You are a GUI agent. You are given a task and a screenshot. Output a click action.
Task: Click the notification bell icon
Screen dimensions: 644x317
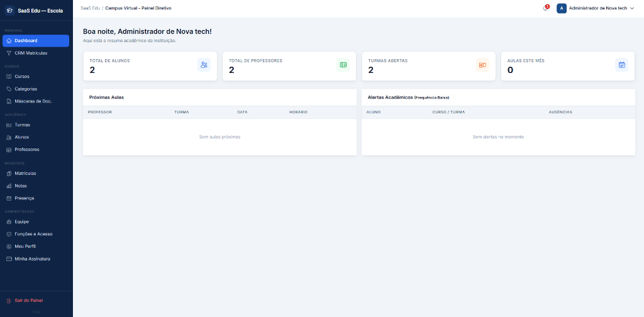pos(545,8)
